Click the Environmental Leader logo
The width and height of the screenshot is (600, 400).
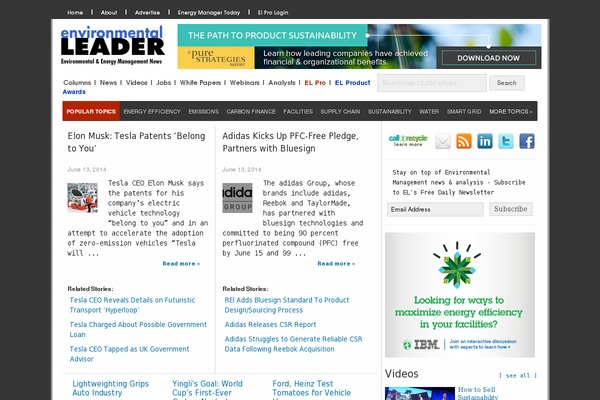(112, 45)
